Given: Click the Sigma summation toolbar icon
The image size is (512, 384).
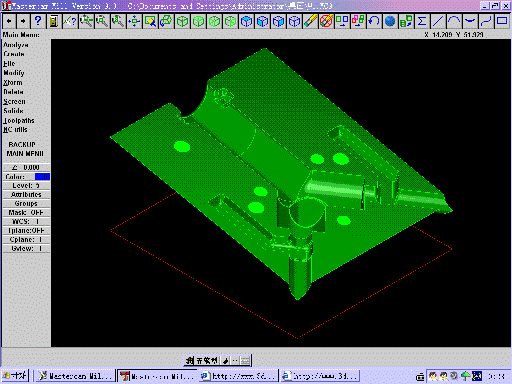Looking at the screenshot, I should 422,21.
